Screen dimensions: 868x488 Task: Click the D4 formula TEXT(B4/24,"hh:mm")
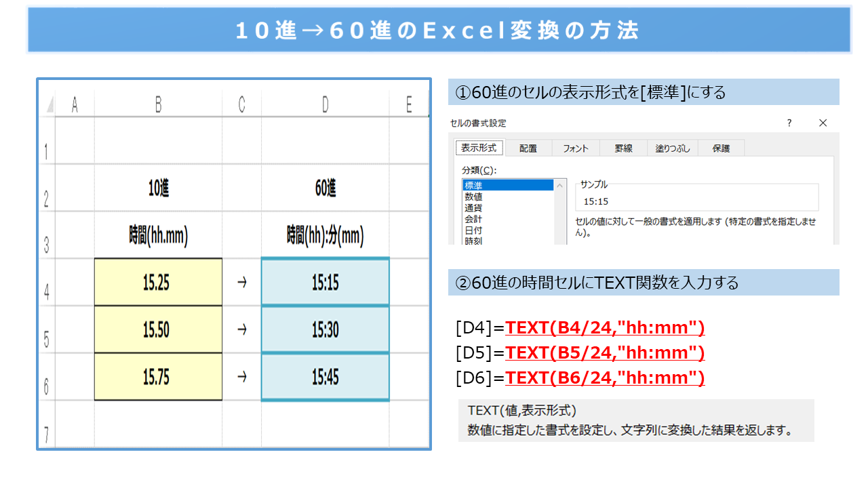(x=605, y=329)
